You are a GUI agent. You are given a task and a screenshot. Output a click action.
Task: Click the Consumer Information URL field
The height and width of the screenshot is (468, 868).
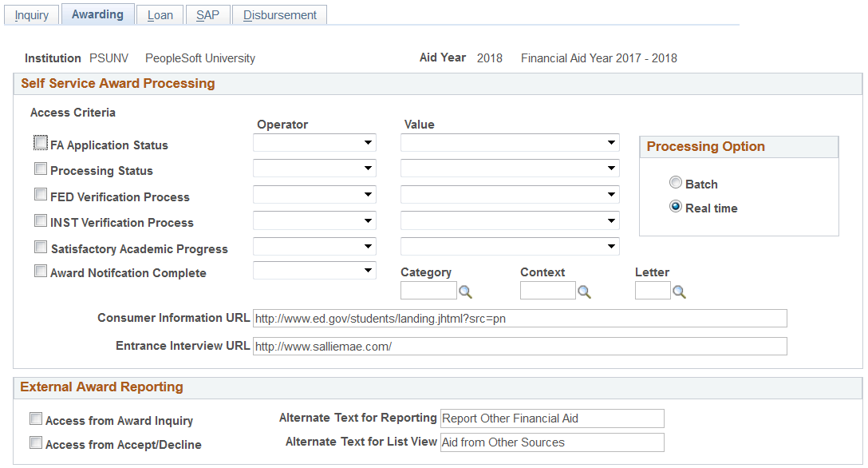click(519, 319)
